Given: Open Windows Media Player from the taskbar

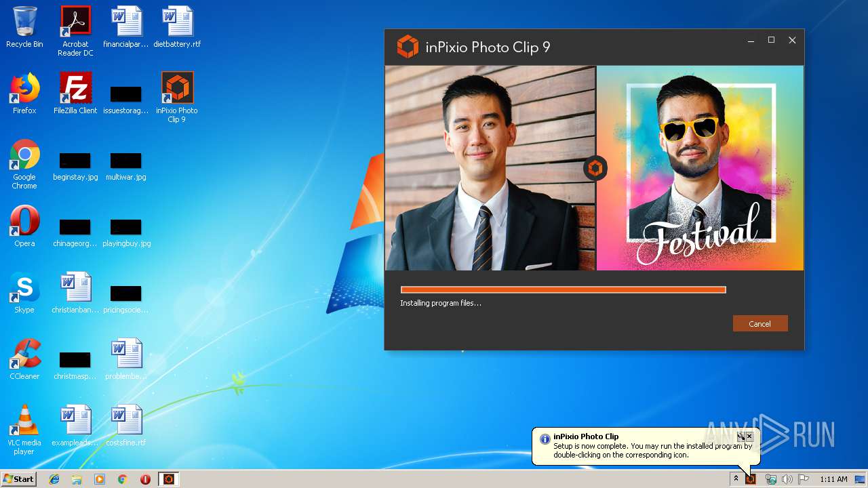Looking at the screenshot, I should (x=100, y=479).
